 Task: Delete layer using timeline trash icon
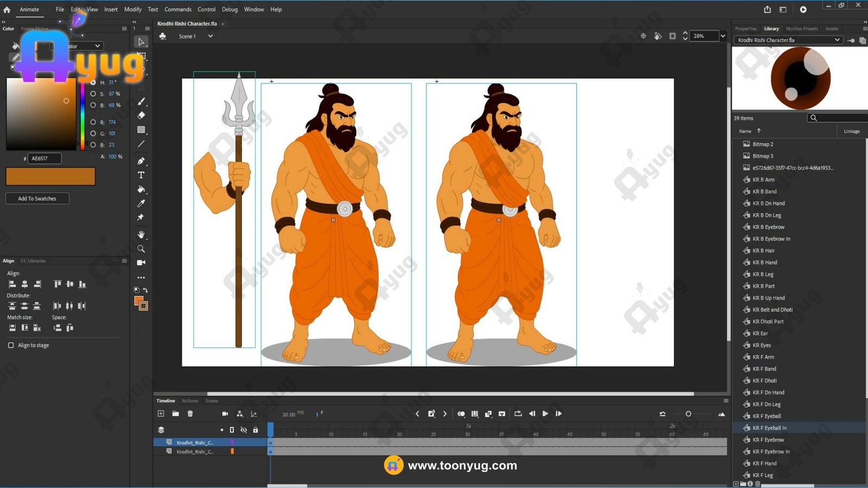190,414
